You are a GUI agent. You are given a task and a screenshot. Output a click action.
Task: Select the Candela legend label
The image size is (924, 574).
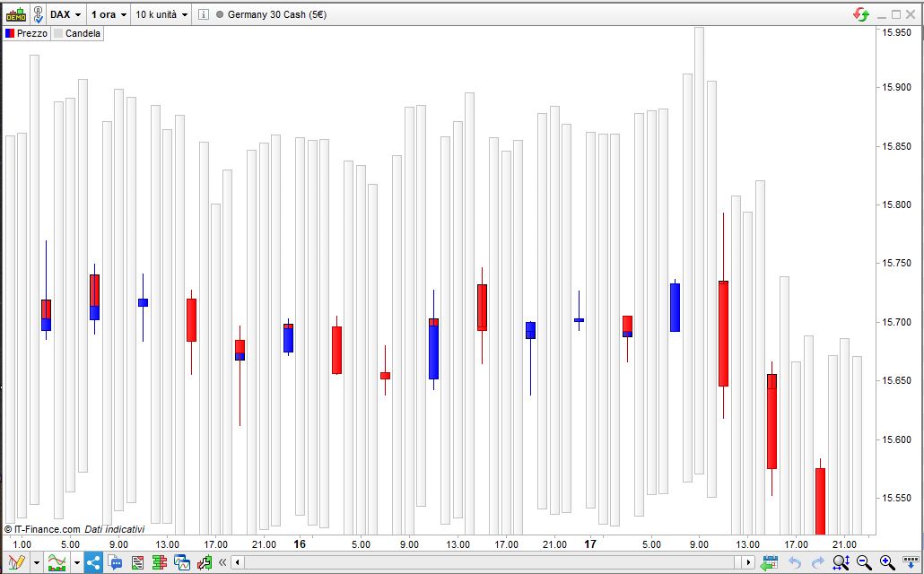[x=83, y=33]
